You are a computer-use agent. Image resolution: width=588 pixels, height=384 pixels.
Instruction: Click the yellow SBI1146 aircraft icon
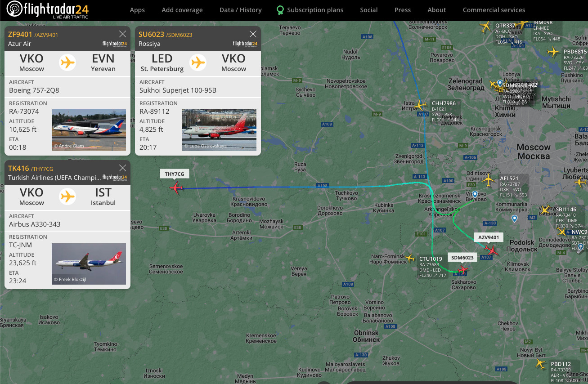546,210
